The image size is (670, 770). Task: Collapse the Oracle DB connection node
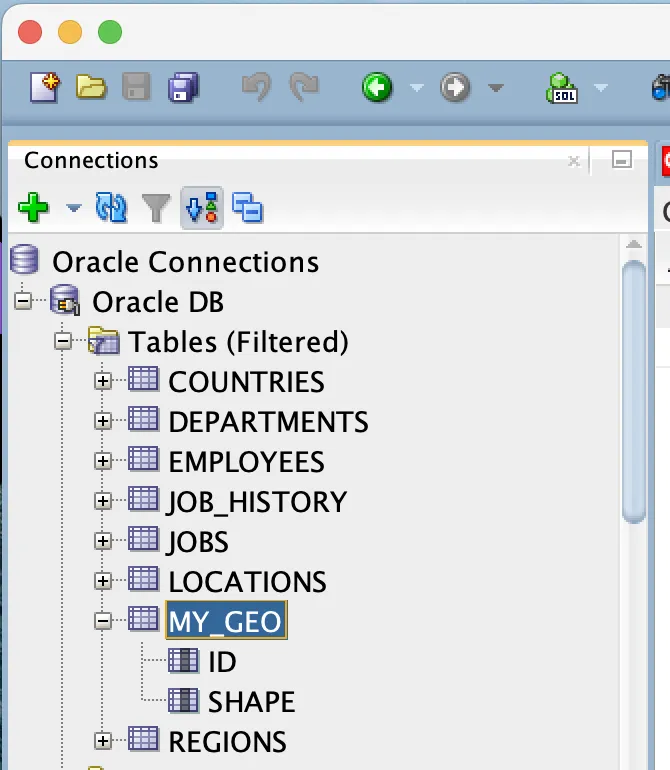tap(23, 301)
